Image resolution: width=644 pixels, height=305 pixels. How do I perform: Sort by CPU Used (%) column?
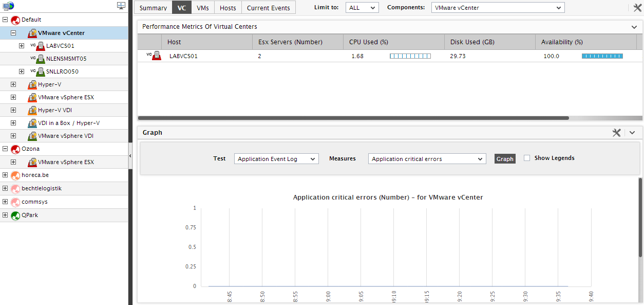(393, 42)
